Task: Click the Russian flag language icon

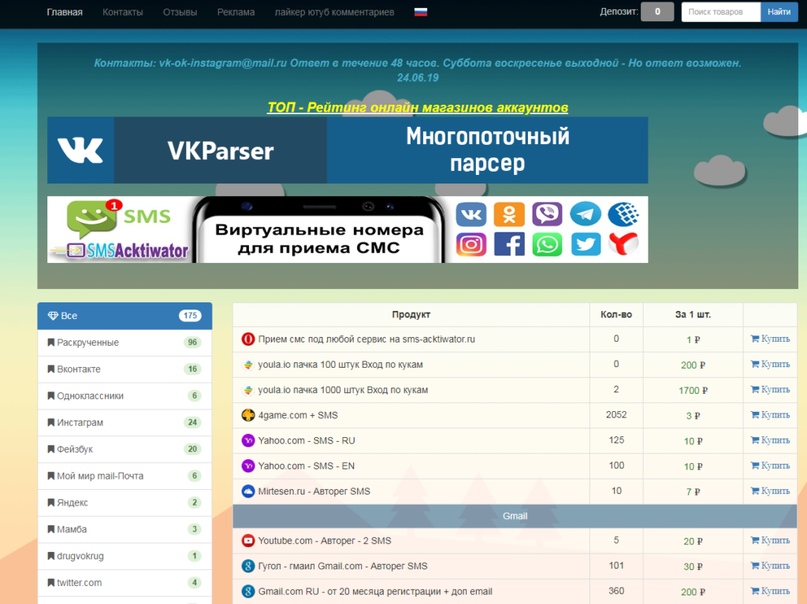Action: (x=420, y=12)
